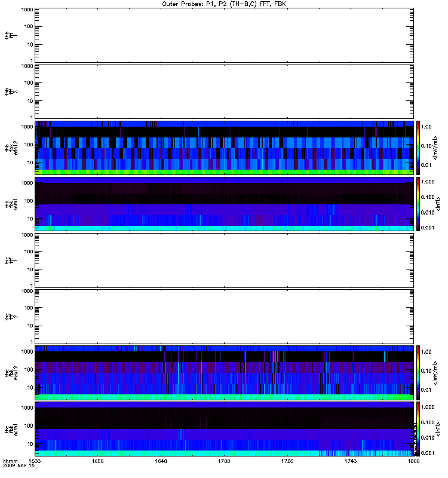Click the "thc fbk edc12" panel axis label
The image size is (448, 478).
click(11, 372)
